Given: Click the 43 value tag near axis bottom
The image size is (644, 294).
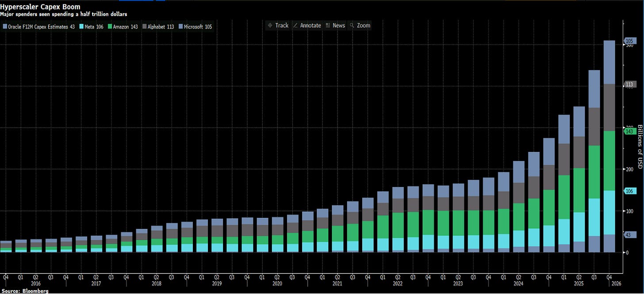Looking at the screenshot, I should [629, 235].
